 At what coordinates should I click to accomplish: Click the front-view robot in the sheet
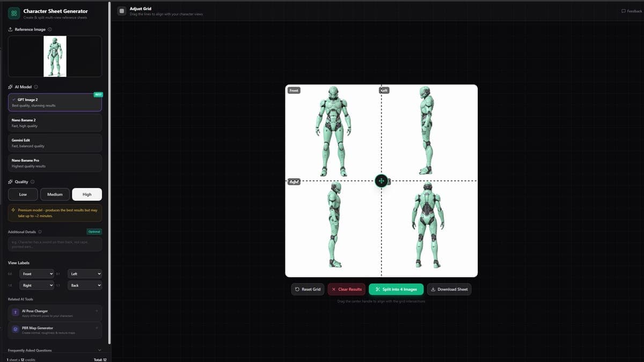tap(333, 131)
